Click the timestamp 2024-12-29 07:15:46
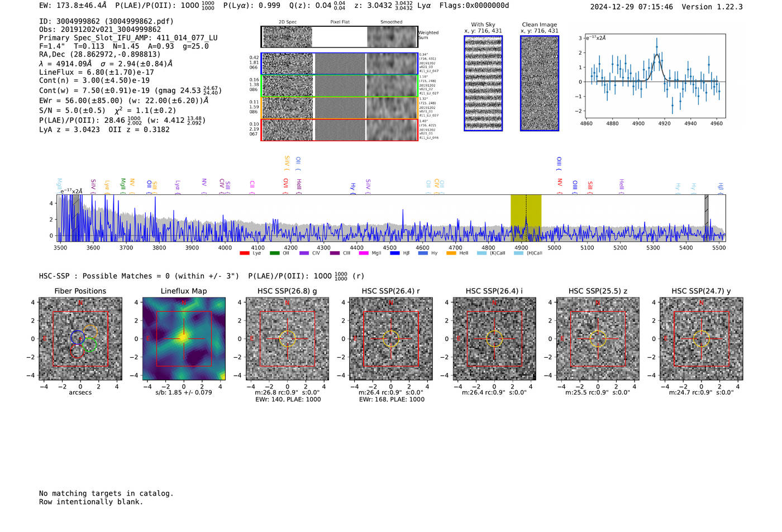Screen dimensions: 782x532 (x=632, y=7)
